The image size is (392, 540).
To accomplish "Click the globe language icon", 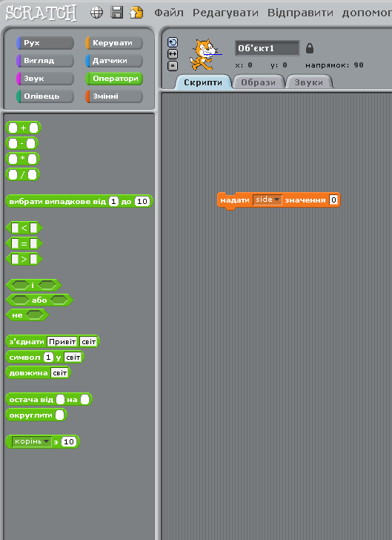I will pos(96,13).
